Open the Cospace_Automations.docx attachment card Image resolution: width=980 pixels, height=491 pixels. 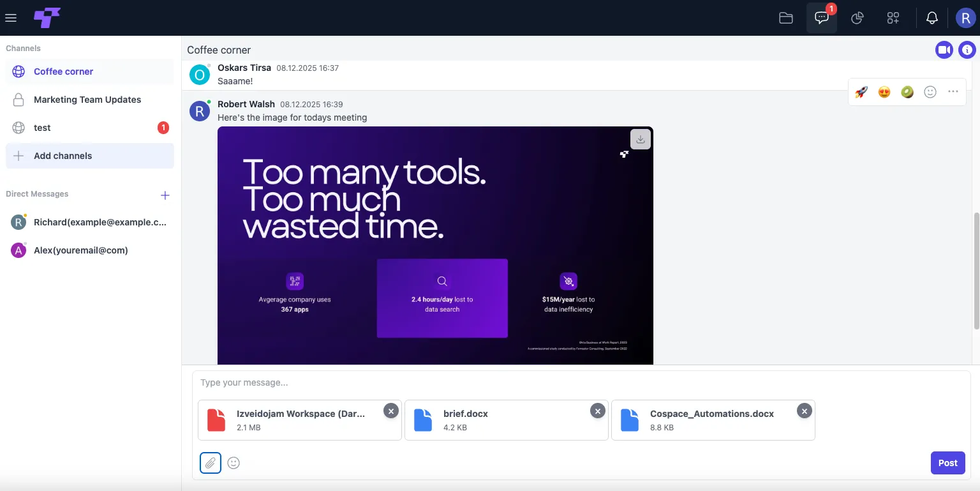[713, 420]
